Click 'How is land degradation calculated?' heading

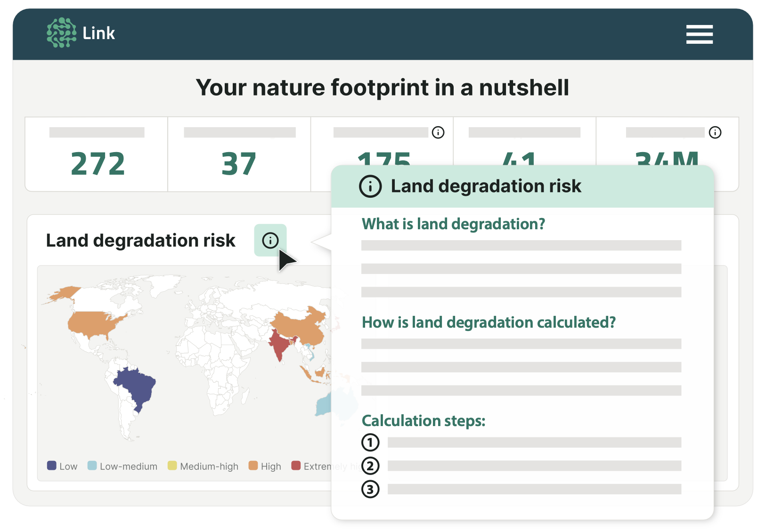[489, 322]
